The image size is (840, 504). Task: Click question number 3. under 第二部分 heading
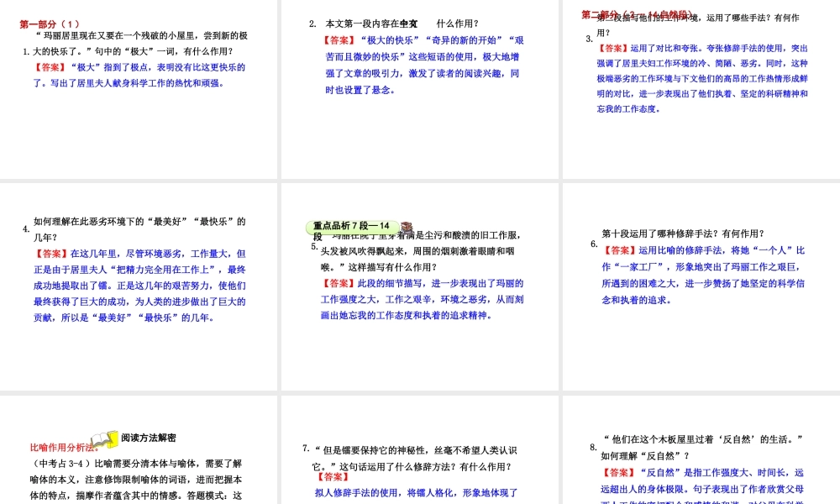click(590, 39)
